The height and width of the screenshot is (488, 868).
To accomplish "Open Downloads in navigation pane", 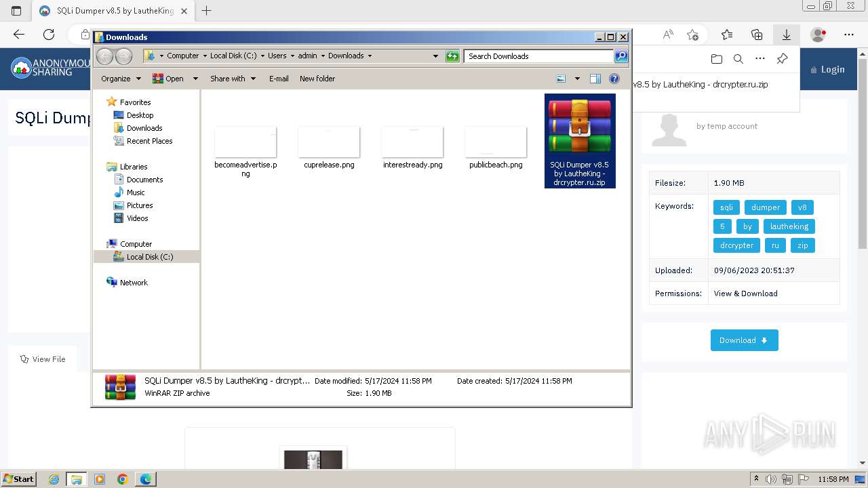I will 144,128.
